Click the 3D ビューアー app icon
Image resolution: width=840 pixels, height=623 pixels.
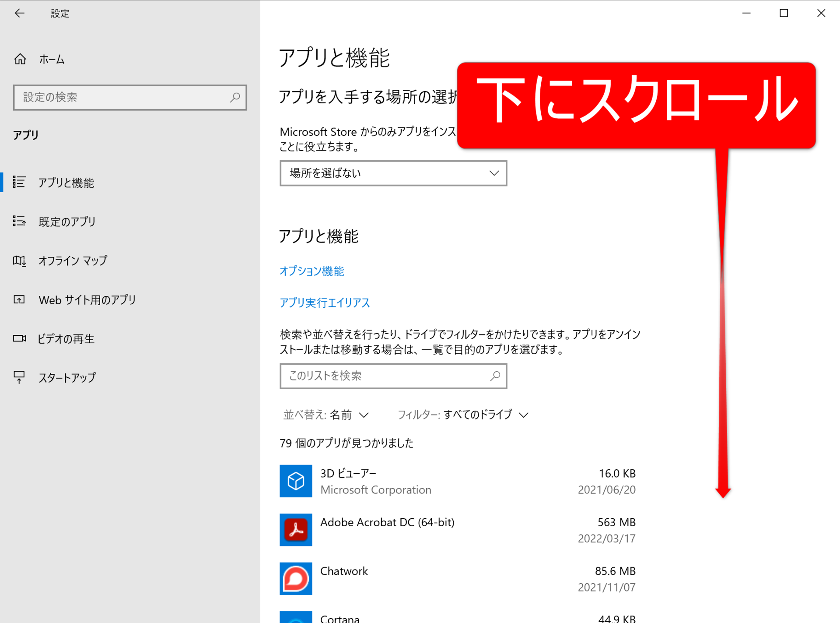coord(296,481)
